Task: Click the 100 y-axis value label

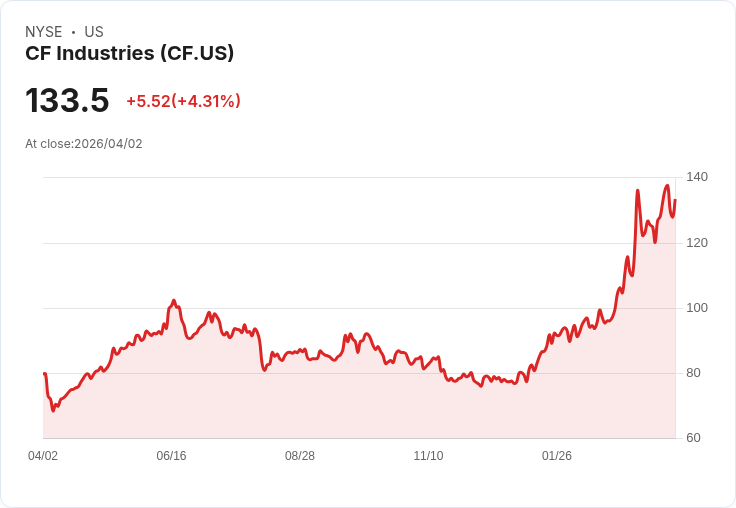Action: point(697,308)
